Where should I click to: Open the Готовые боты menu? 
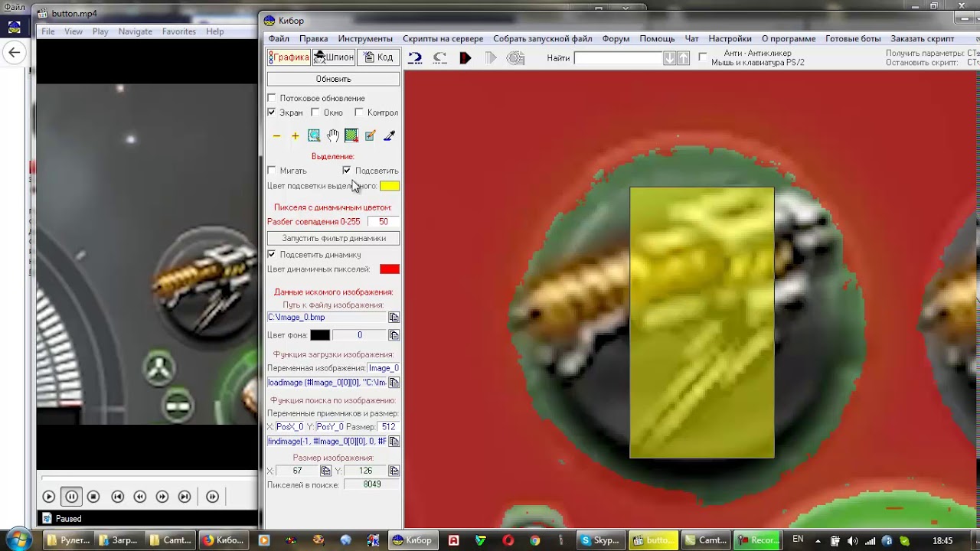click(x=853, y=38)
